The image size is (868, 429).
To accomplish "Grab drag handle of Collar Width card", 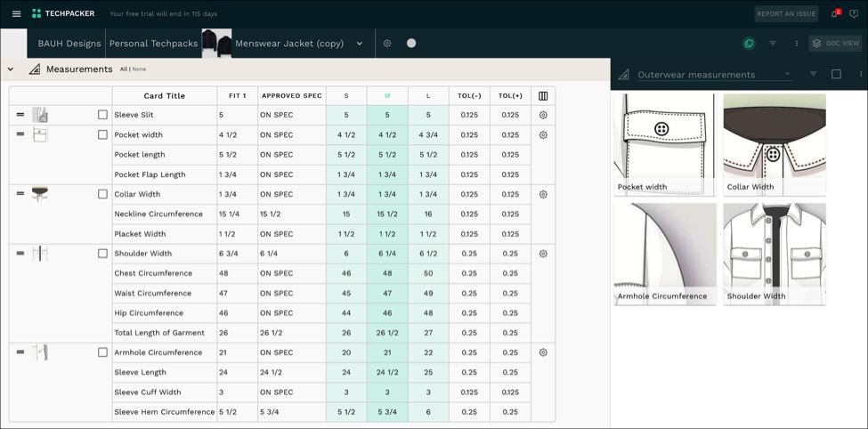I will [20, 194].
